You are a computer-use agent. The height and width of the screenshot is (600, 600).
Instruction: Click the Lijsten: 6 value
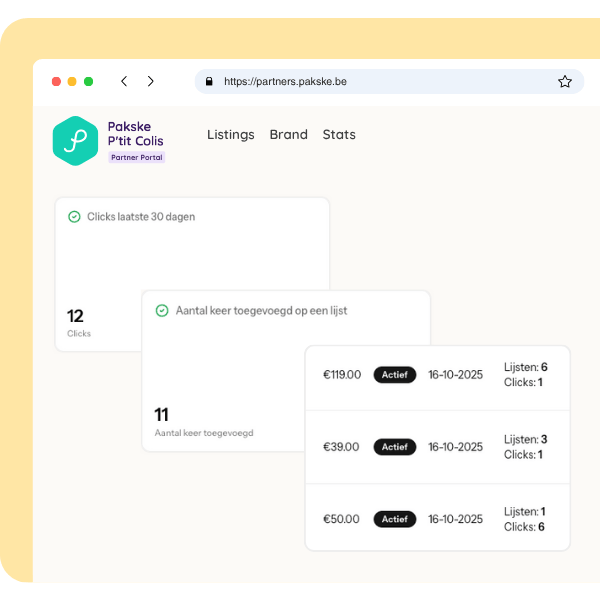click(x=525, y=367)
